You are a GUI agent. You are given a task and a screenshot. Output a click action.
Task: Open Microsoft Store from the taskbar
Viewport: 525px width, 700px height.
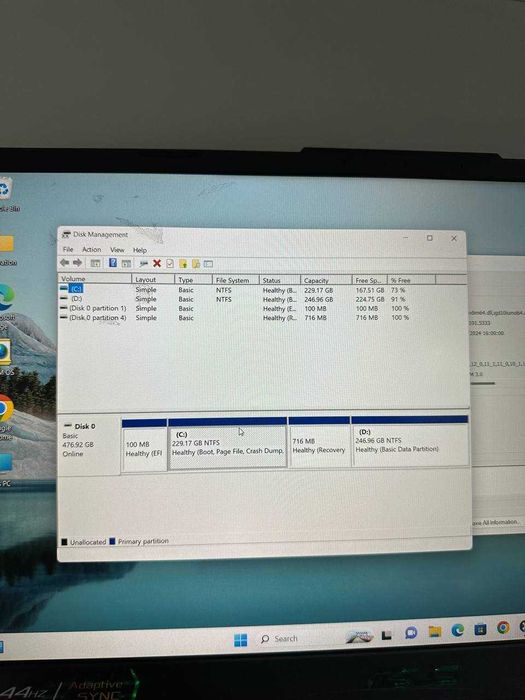[480, 629]
